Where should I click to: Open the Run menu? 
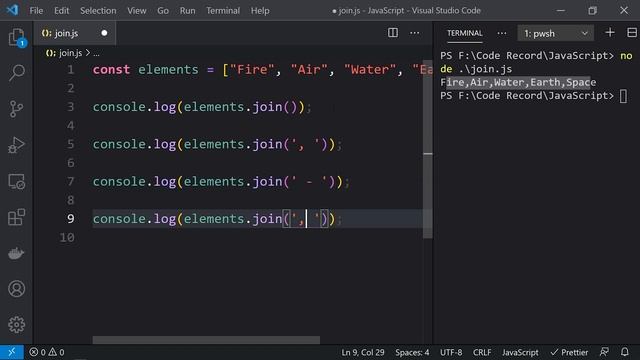[x=187, y=11]
